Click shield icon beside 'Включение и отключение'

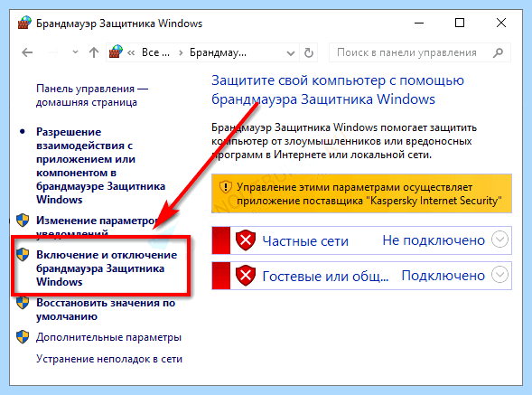23,255
